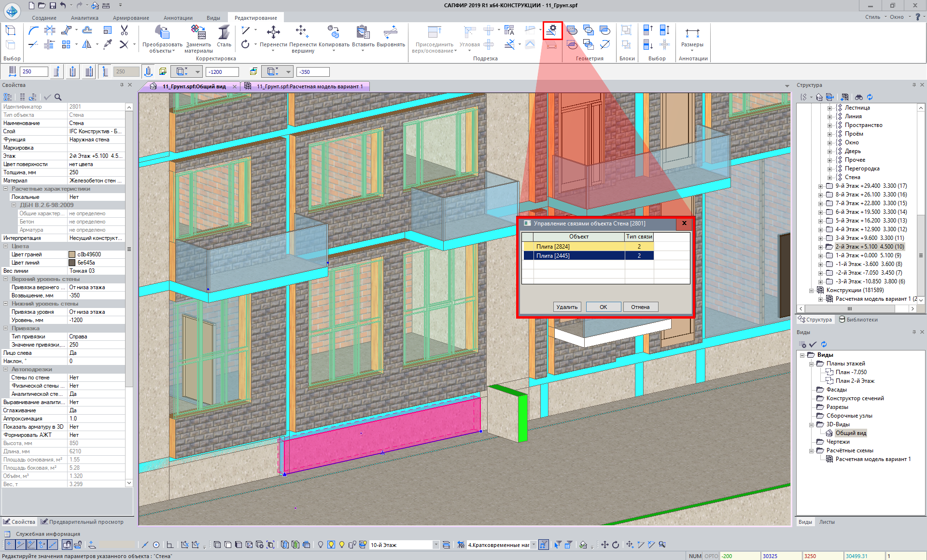The image size is (927, 560).
Task: Toggle the Окно visibility box in structure tree
Action: (x=839, y=142)
